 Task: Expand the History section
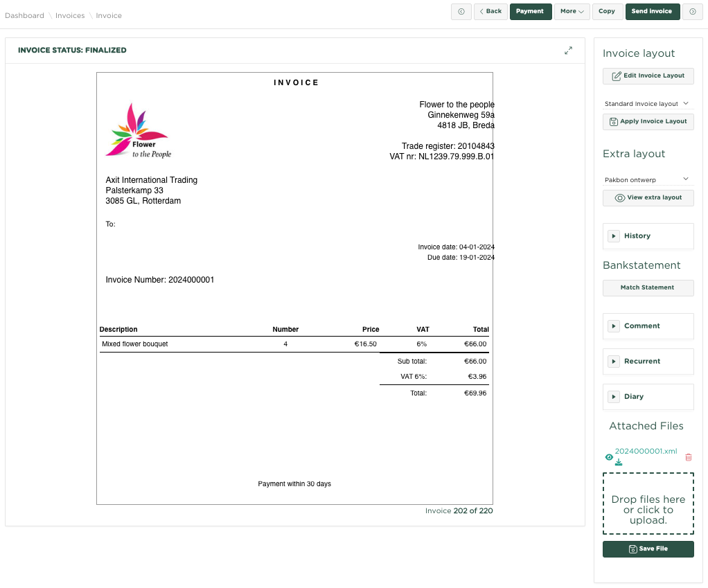614,236
